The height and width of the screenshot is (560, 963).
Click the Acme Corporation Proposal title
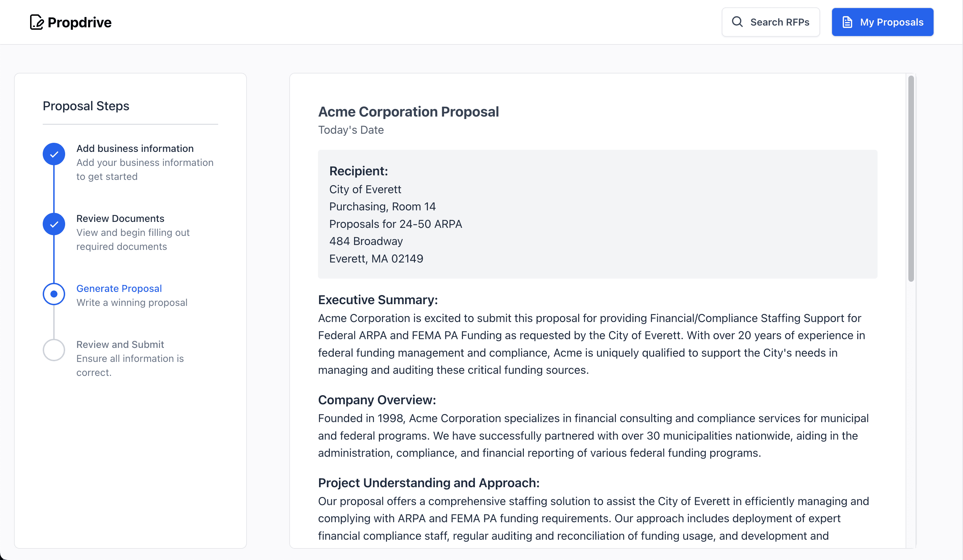(408, 112)
